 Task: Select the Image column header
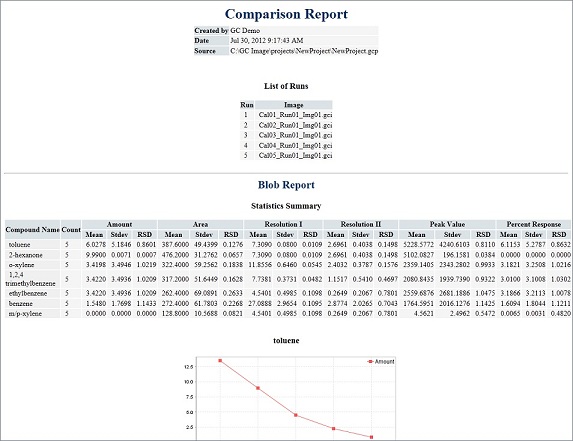click(x=294, y=105)
